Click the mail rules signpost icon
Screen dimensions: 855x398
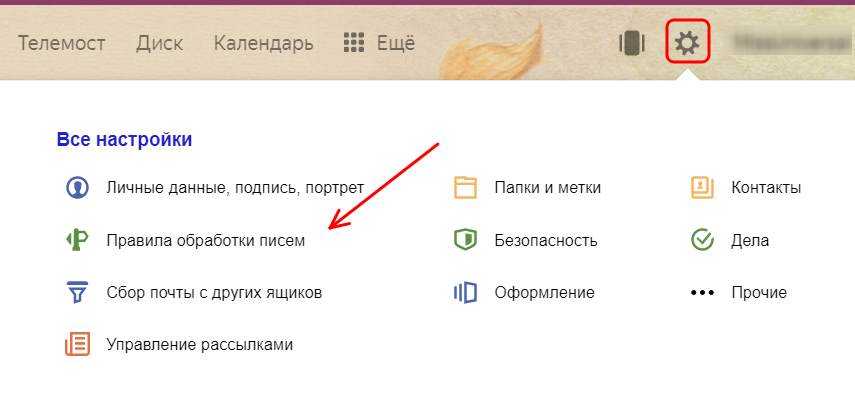(76, 240)
